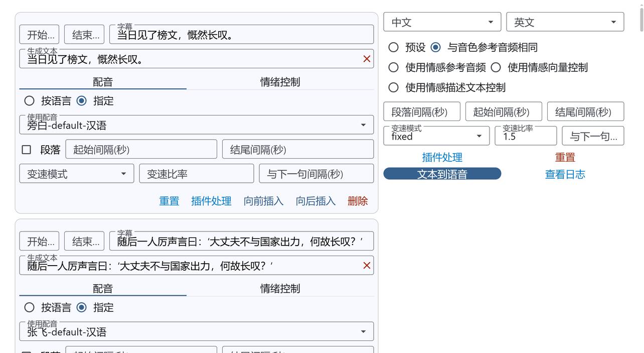Clear generated text of second subtitle card
The width and height of the screenshot is (644, 353).
[367, 266]
